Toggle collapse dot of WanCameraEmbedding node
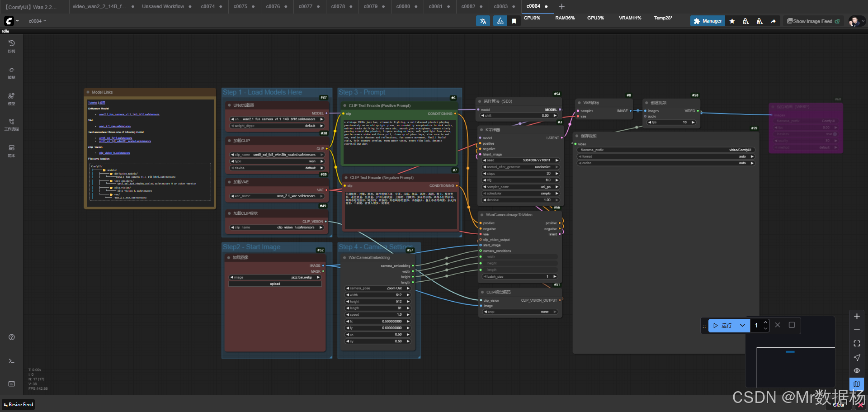 344,257
